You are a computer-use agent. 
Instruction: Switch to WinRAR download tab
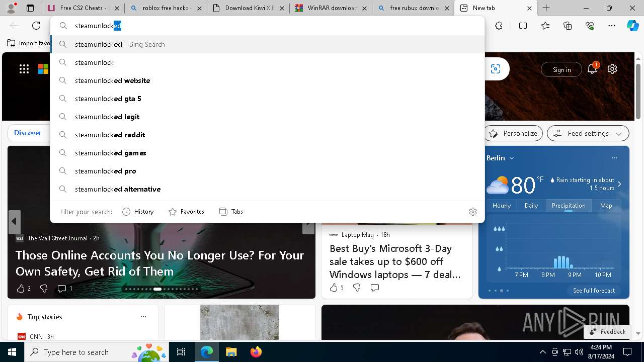331,8
